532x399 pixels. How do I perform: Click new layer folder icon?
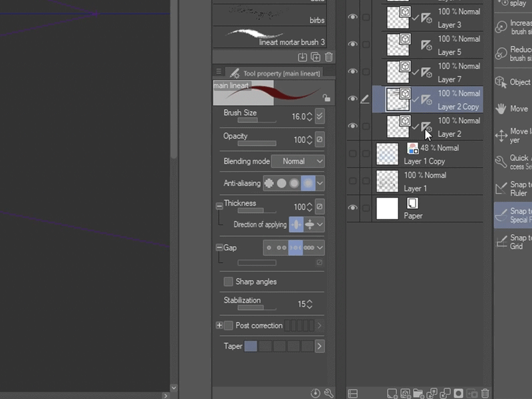(x=418, y=394)
